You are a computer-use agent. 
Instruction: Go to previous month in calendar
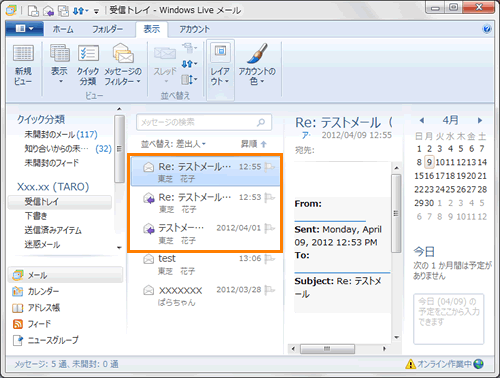(422, 120)
